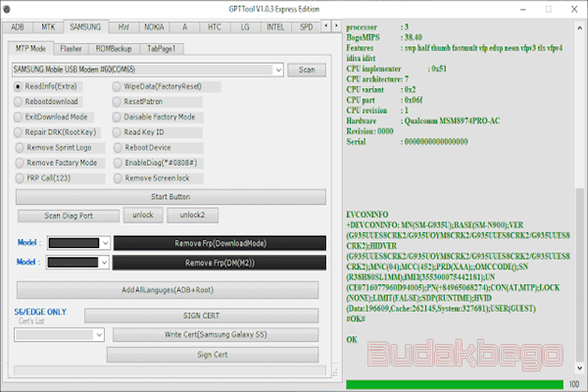Open the SAMSUNG tab
This screenshot has width=588, height=392.
tap(85, 26)
